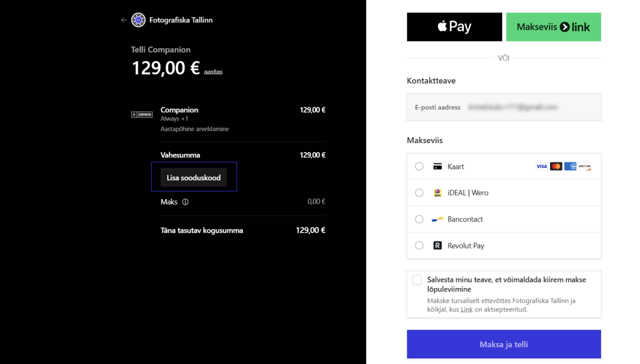Click the Makseviis link button
This screenshot has width=640, height=364.
click(x=553, y=27)
